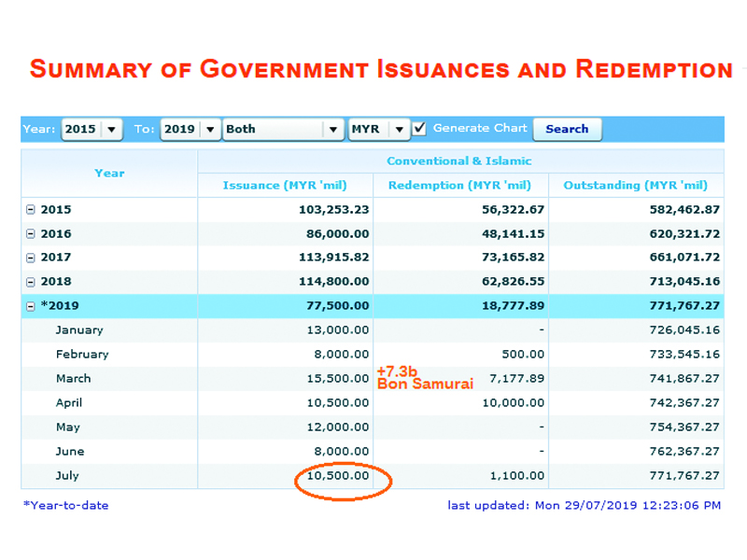Image resolution: width=747 pixels, height=560 pixels.
Task: Expand the 2016 year row
Action: (31, 234)
